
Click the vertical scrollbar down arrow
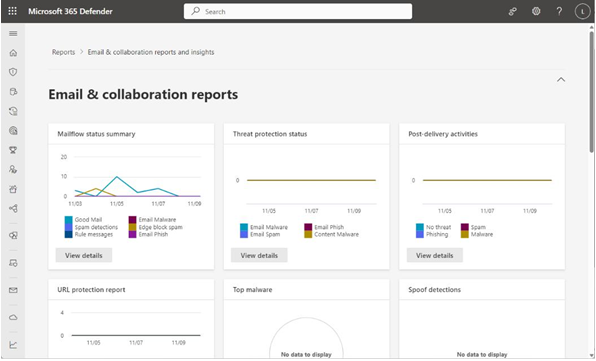click(x=592, y=355)
